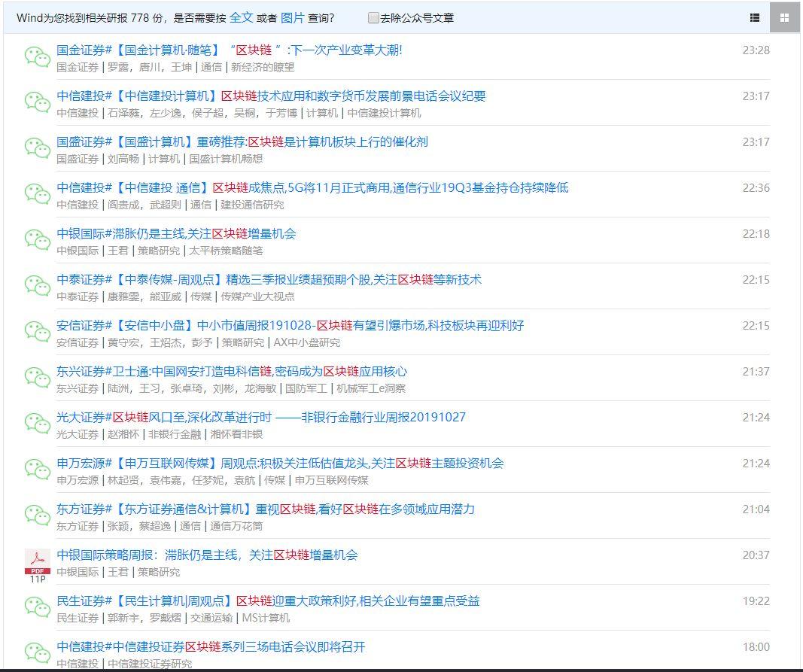Click WeChat icon beside 东方证券 report
This screenshot has height=672, width=803.
click(38, 515)
